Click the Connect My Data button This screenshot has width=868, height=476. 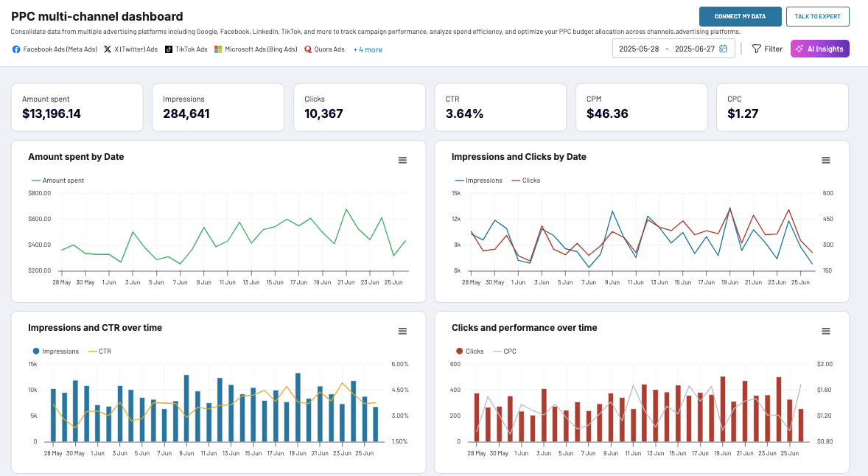740,16
